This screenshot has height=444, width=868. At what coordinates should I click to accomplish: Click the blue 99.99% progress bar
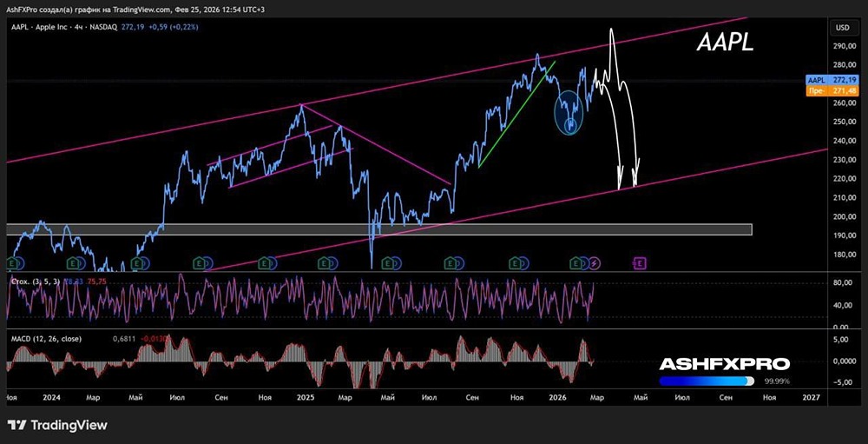click(707, 381)
